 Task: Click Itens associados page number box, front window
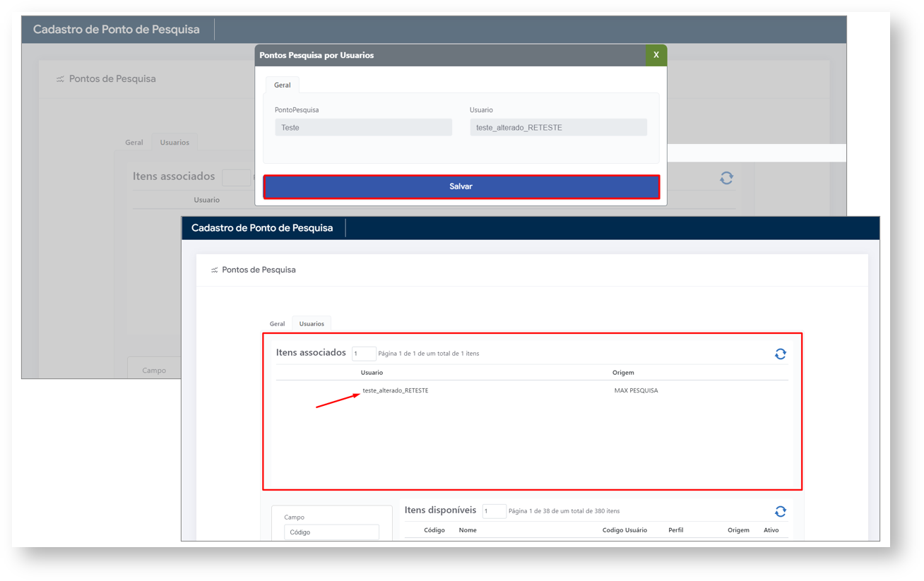pyautogui.click(x=364, y=353)
